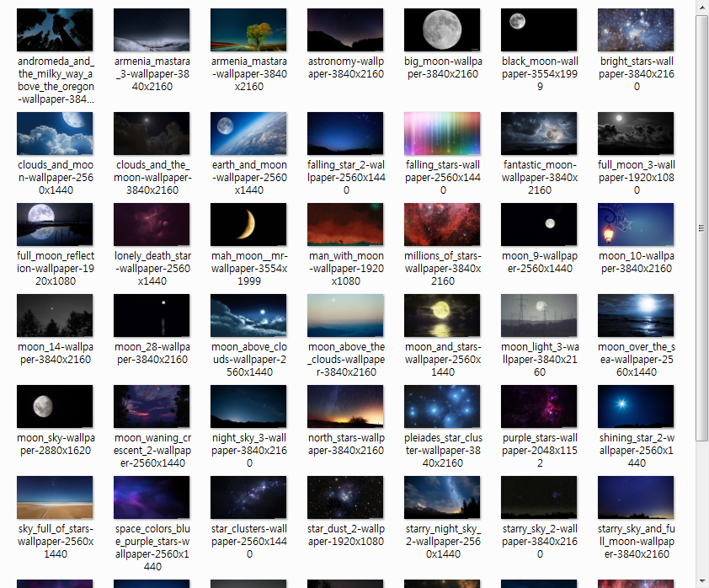Select the big_moon wallpaper thumbnail
Image resolution: width=709 pixels, height=588 pixels.
(x=442, y=29)
